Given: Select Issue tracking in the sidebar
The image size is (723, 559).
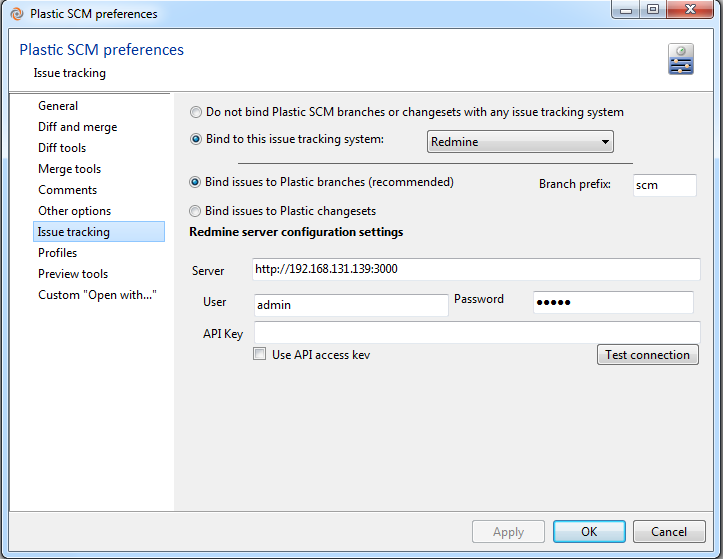Looking at the screenshot, I should 99,232.
